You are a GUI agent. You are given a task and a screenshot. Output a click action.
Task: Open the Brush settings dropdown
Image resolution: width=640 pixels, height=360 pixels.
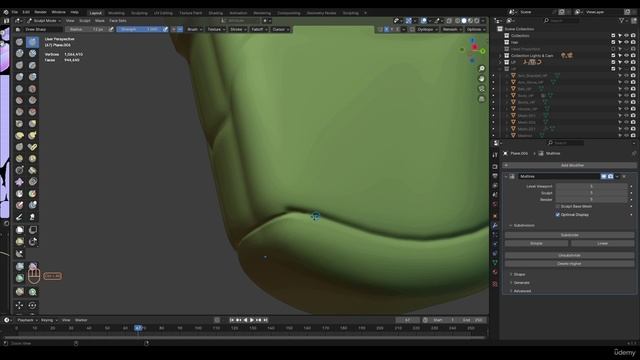coord(195,29)
